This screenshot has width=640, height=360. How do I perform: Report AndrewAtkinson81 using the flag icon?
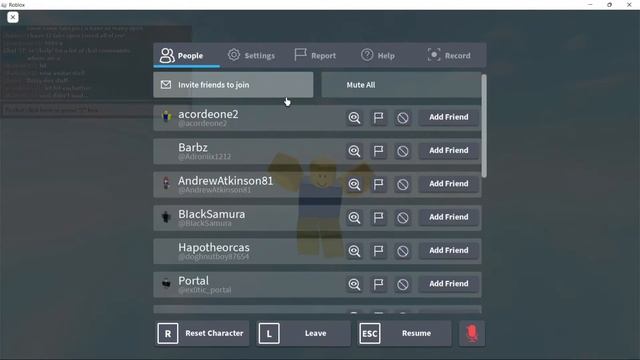click(378, 184)
